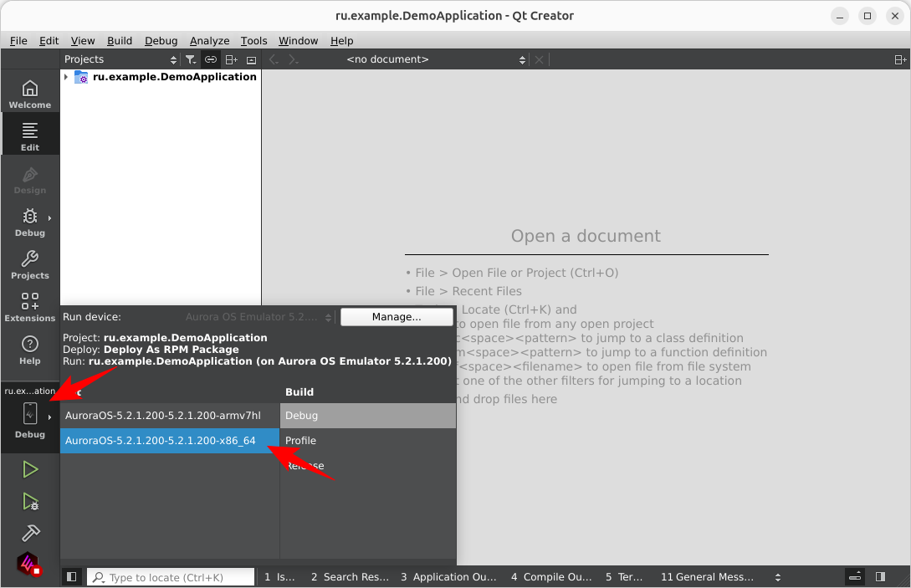Screen dimensions: 911x588
Task: Show the Application Output pane
Action: click(448, 577)
